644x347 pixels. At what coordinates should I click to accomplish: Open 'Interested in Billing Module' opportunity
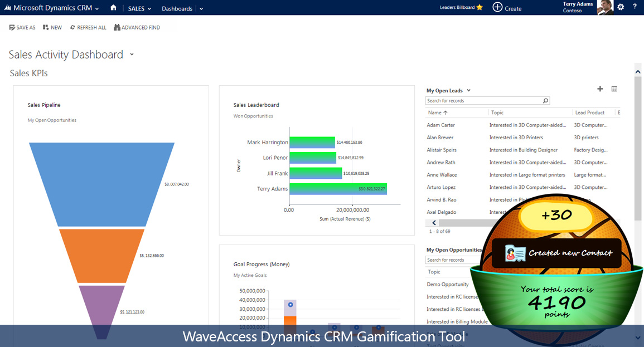[x=457, y=321]
